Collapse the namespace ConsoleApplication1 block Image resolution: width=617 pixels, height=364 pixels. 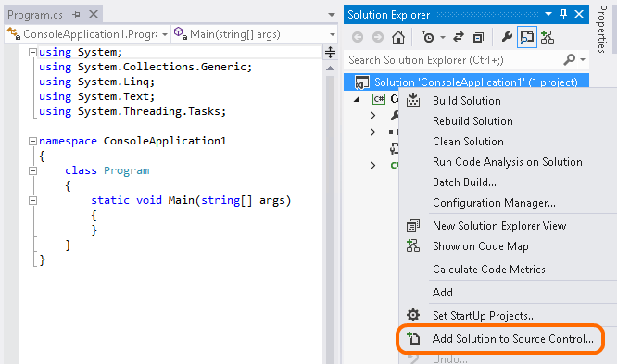point(33,141)
